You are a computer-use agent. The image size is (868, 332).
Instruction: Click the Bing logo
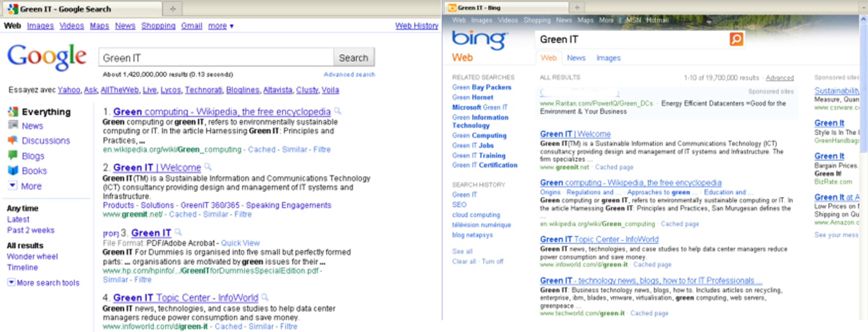[x=480, y=40]
